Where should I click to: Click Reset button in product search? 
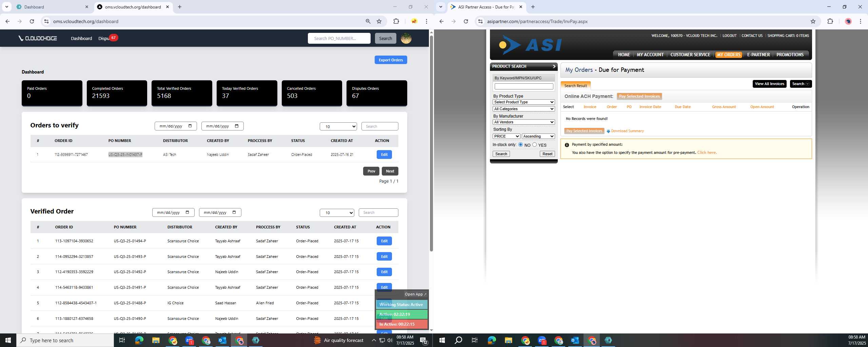pos(547,154)
